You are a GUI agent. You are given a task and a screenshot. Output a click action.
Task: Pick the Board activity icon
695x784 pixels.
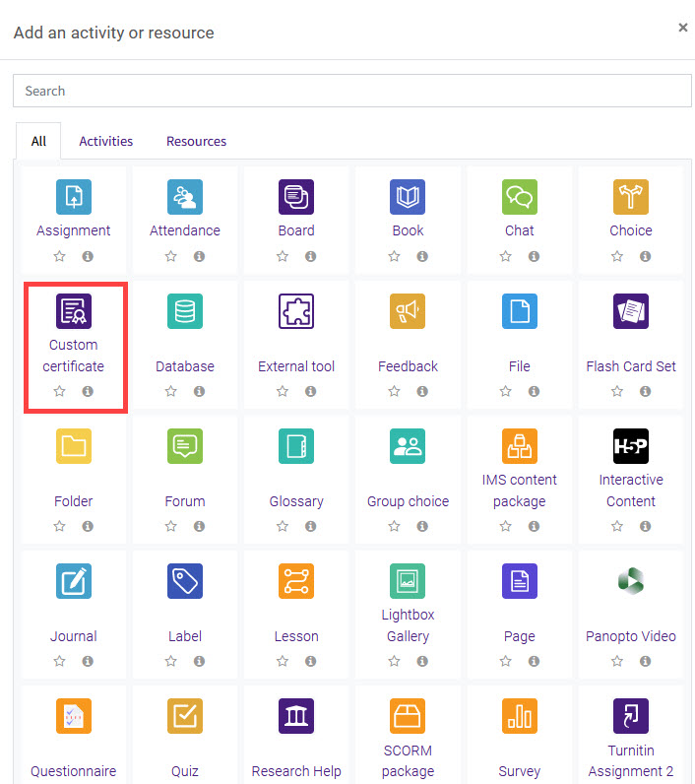(x=296, y=197)
